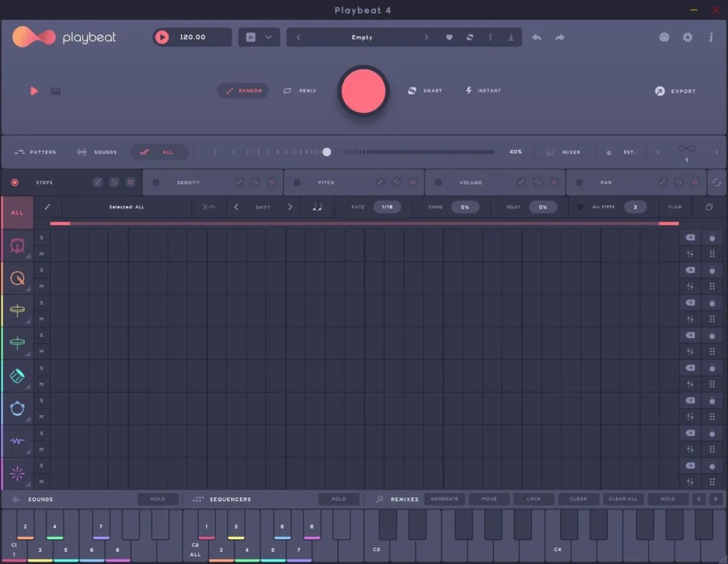
Task: Open the Rate 1/16 dropdown
Action: click(387, 207)
